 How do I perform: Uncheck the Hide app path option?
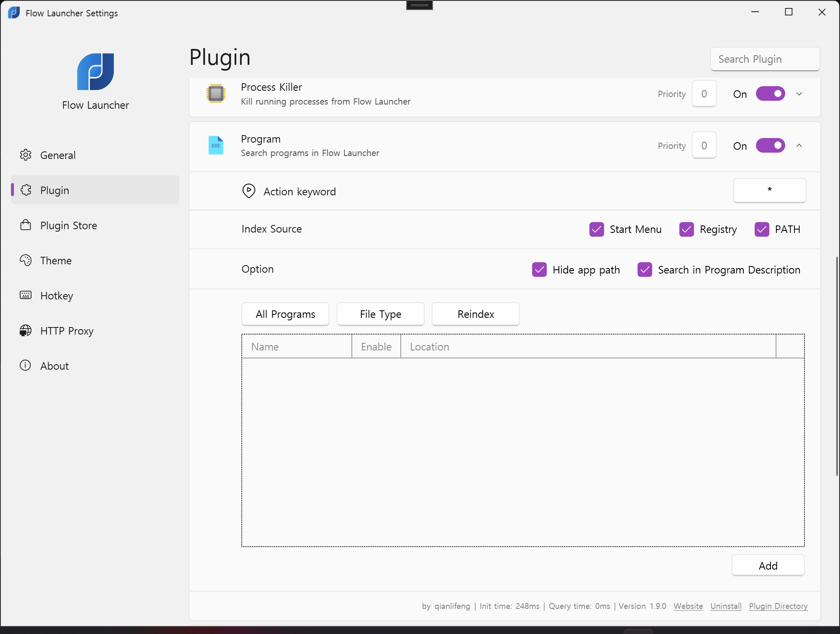[x=539, y=270]
